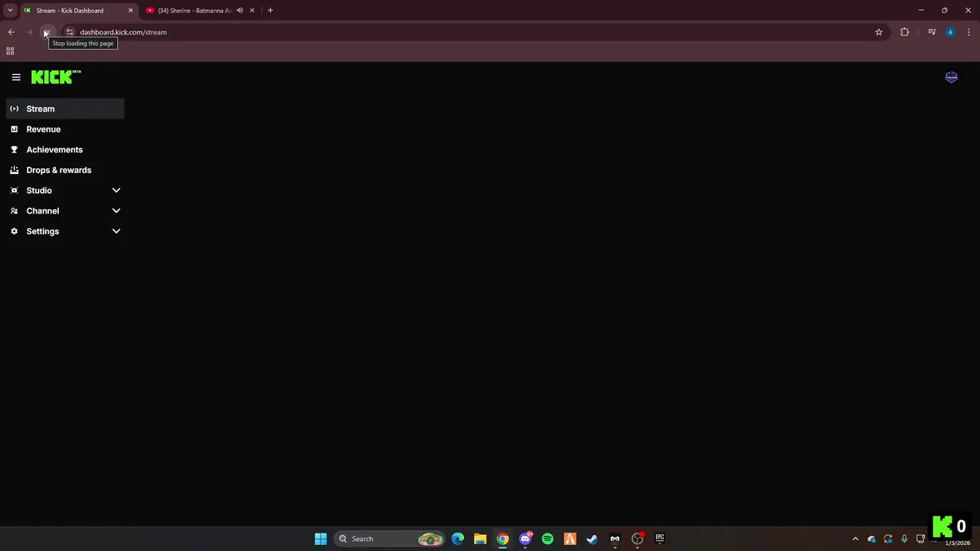Expand the Settings submenu chevron
This screenshot has width=980, height=551.
click(x=116, y=231)
